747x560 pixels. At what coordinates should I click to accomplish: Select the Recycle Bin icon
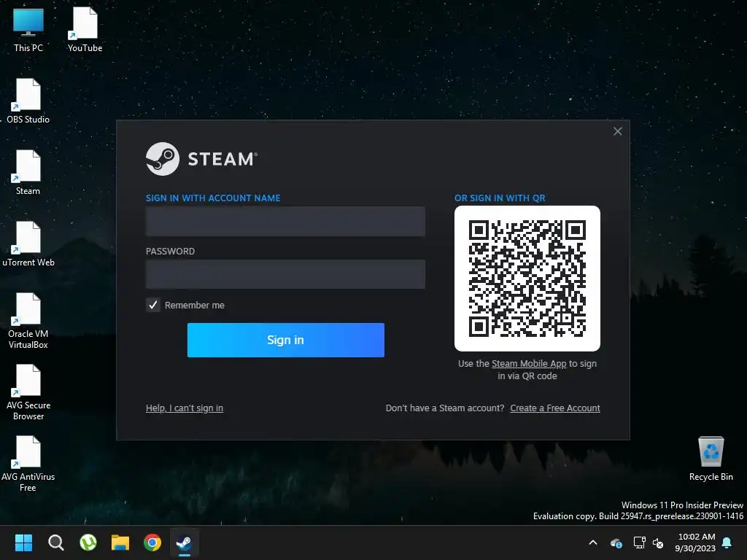[711, 458]
